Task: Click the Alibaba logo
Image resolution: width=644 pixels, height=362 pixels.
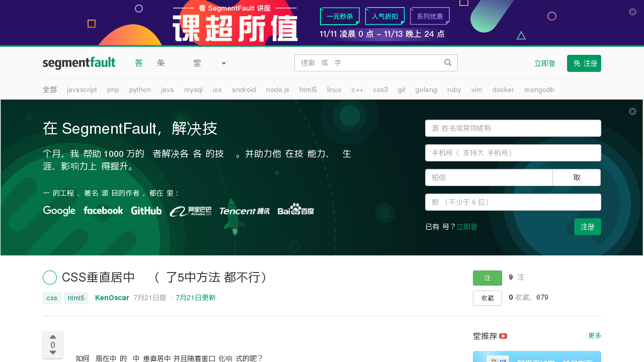Action: tap(191, 211)
